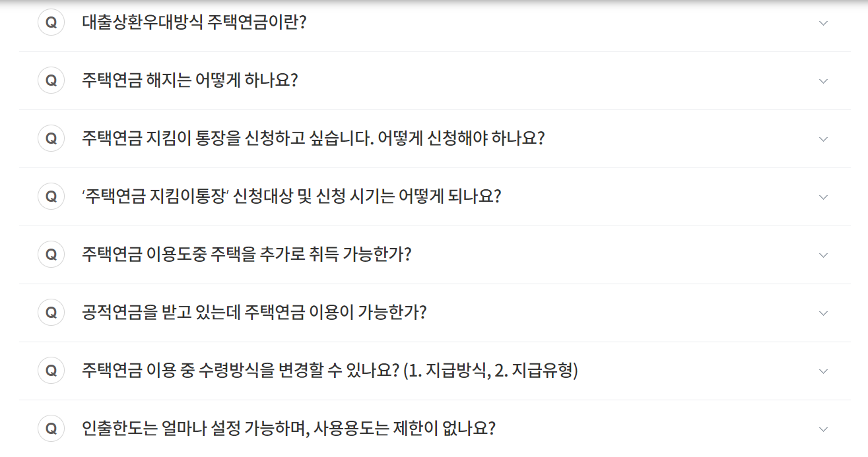Screen dimensions: 868x457
Task: Expand the 수령방식 변경 answer chevron
Action: [822, 371]
